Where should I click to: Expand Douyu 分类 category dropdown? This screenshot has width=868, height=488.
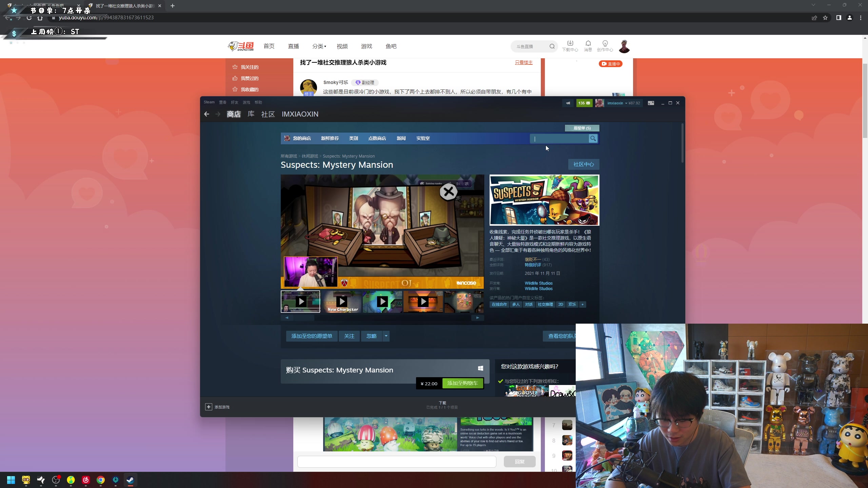click(319, 46)
